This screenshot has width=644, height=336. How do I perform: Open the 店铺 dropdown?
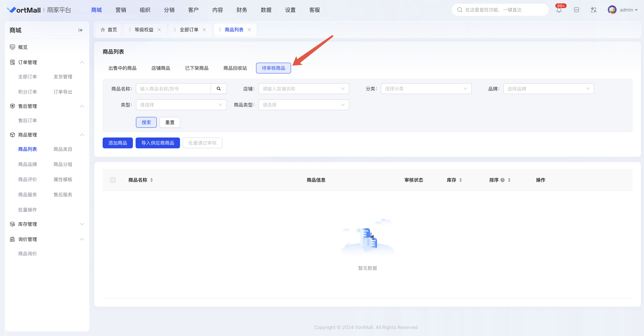pos(303,89)
